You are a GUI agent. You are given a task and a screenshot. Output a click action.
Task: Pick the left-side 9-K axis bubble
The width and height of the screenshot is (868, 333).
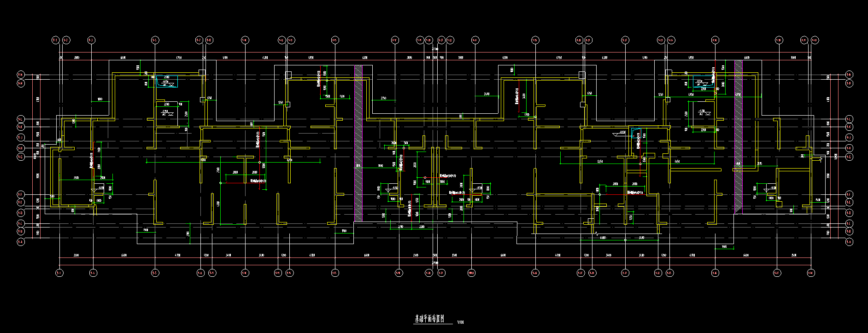point(20,127)
